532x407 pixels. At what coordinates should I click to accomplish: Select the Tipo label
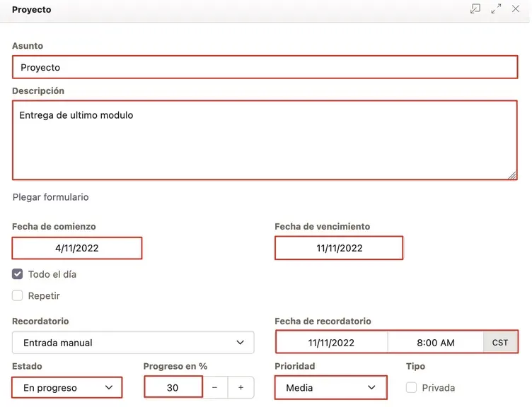415,366
